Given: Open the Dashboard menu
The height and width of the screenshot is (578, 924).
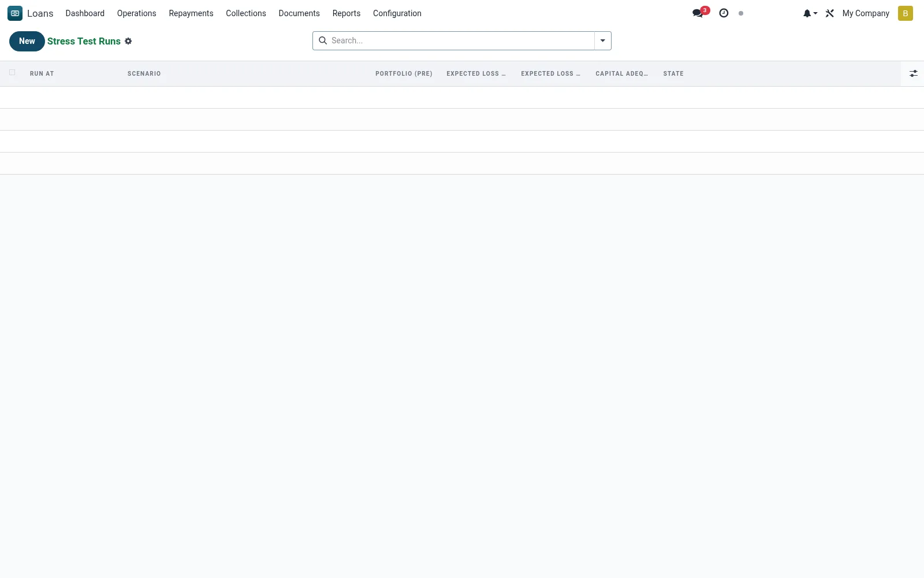Looking at the screenshot, I should [x=85, y=13].
